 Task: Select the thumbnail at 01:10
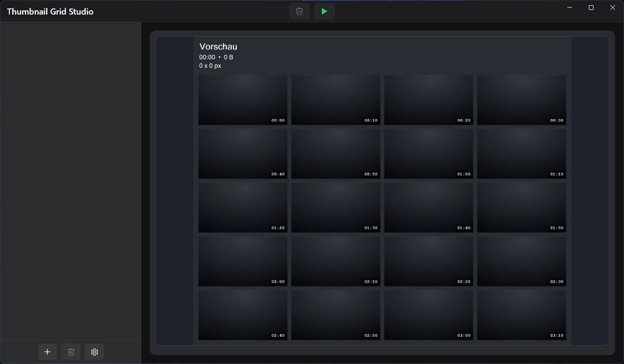pos(521,153)
